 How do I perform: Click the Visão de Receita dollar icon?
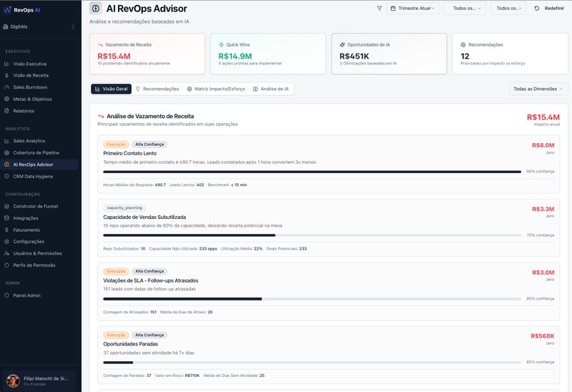6,76
